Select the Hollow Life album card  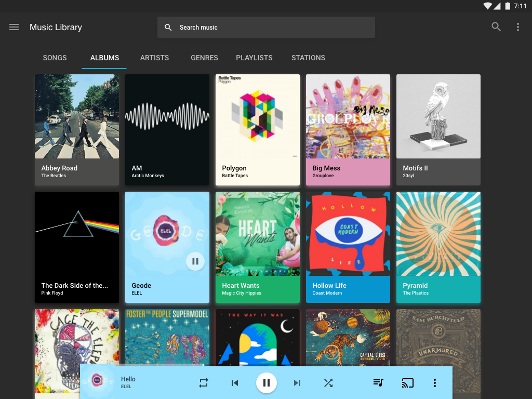pyautogui.click(x=348, y=247)
